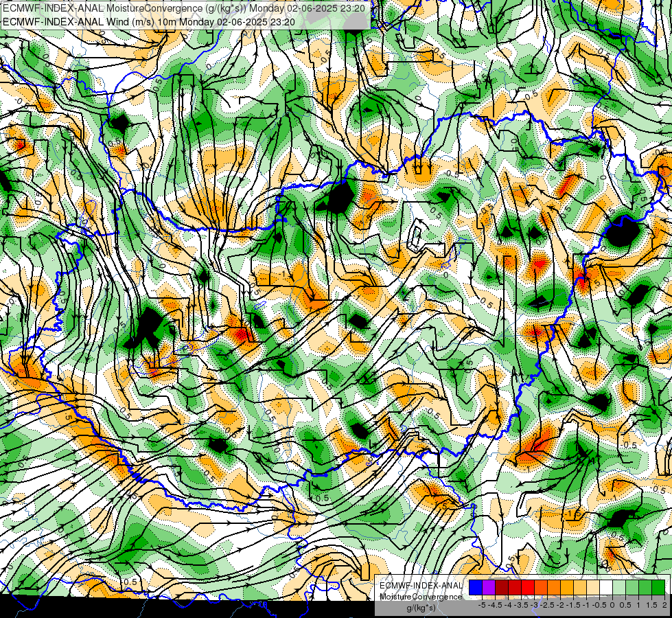Click the legend tick value -2
Image resolution: width=672 pixels, height=618 pixels.
click(x=560, y=605)
